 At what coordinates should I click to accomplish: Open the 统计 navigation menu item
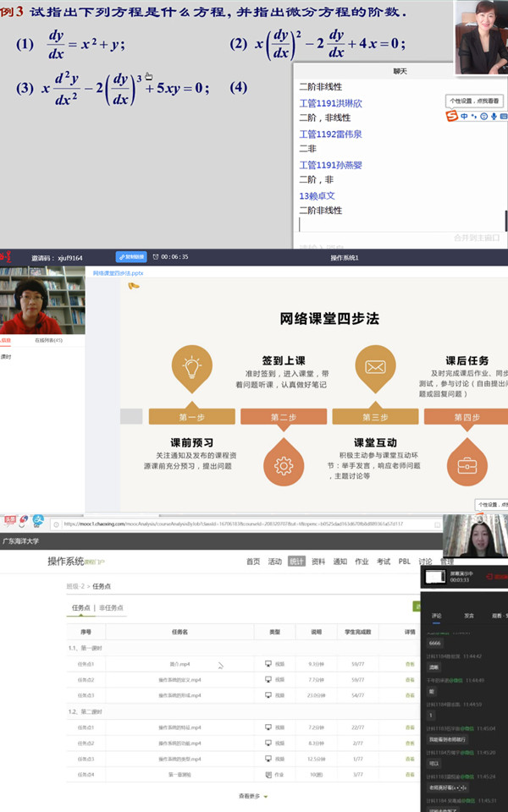(296, 561)
